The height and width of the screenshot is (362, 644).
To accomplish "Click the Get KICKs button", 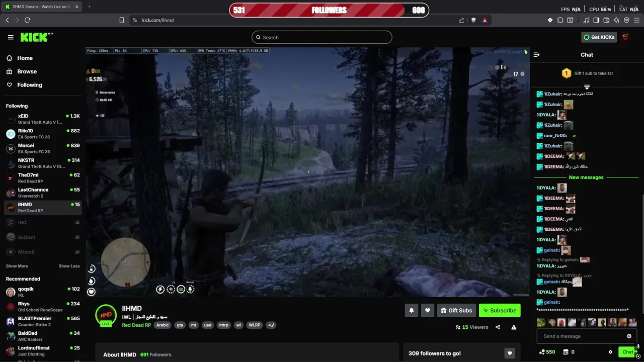I will point(599,37).
